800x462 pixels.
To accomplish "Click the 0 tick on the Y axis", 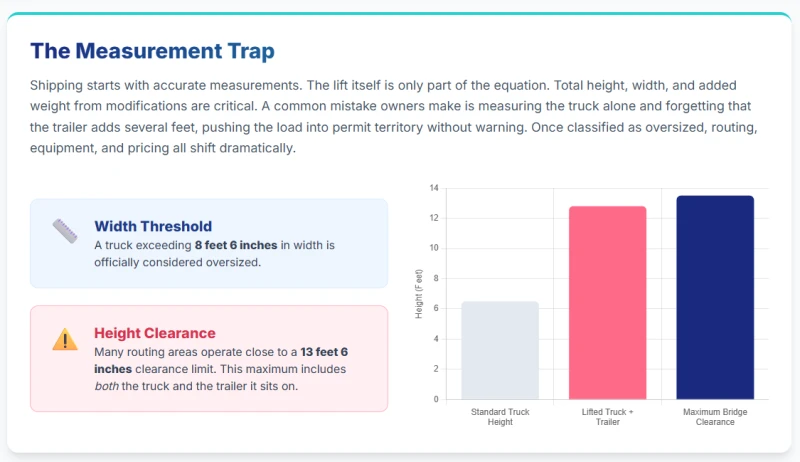I will 436,399.
